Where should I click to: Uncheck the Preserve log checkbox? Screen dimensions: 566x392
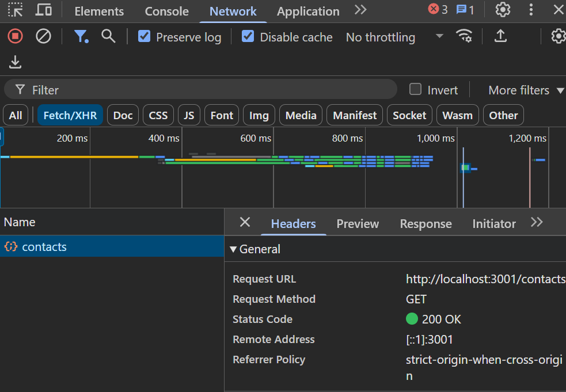pos(144,37)
